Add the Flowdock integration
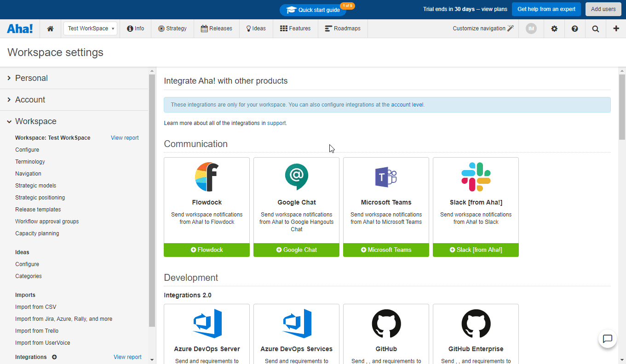This screenshot has height=364, width=626. 207,250
